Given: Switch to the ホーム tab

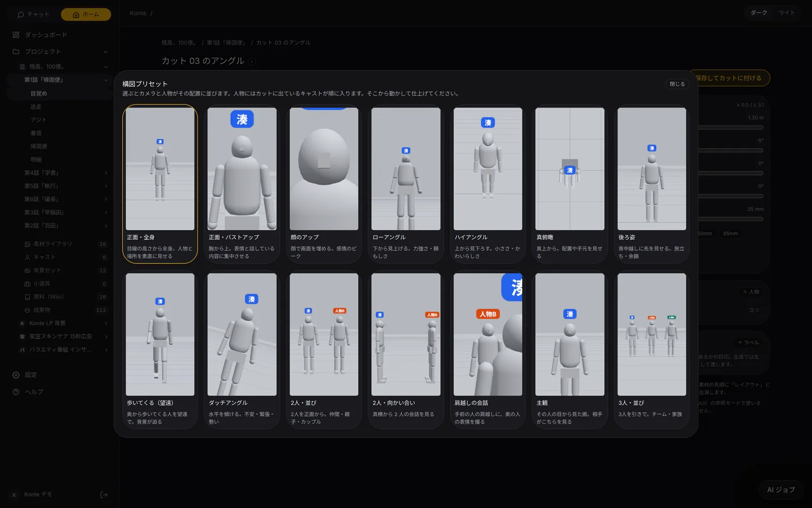Looking at the screenshot, I should tap(86, 14).
